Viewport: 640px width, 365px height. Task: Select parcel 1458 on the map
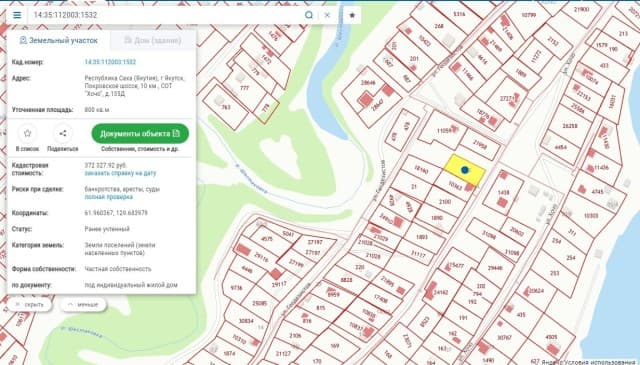click(504, 192)
